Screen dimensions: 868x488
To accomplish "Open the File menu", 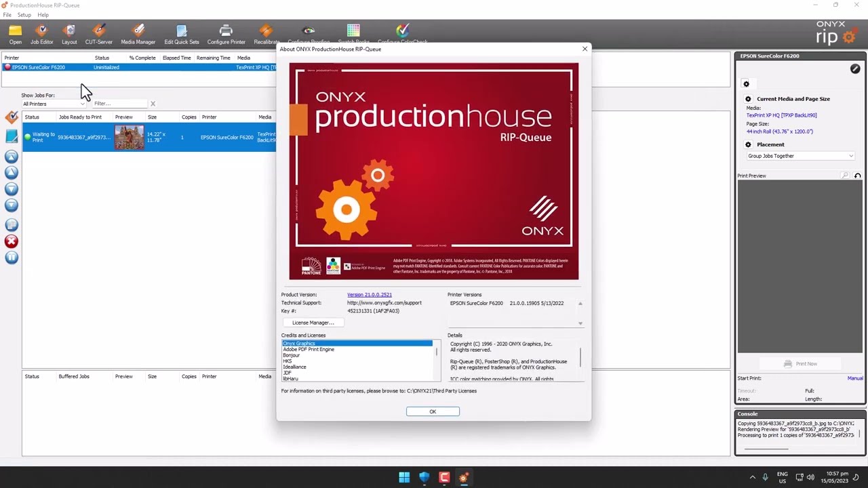I will click(x=7, y=15).
